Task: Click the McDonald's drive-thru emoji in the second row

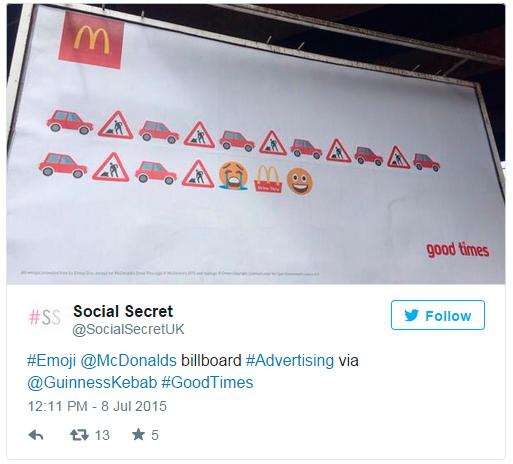Action: click(268, 179)
